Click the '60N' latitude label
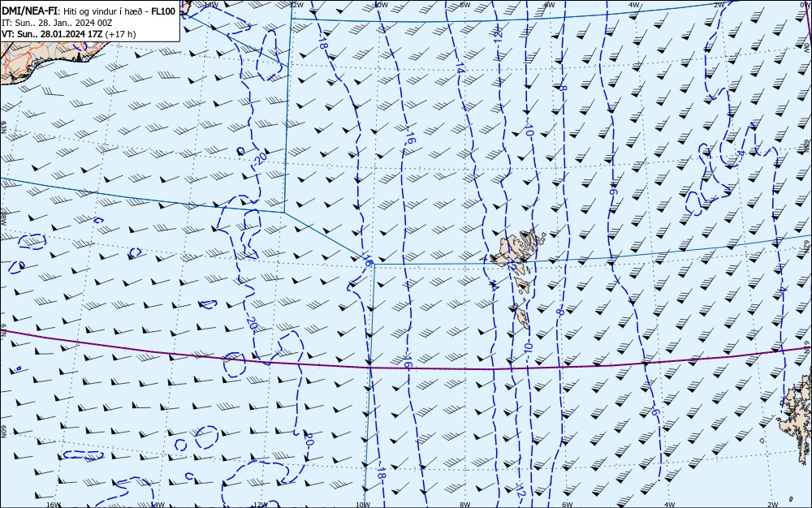This screenshot has height=508, width=812. pos(3,432)
